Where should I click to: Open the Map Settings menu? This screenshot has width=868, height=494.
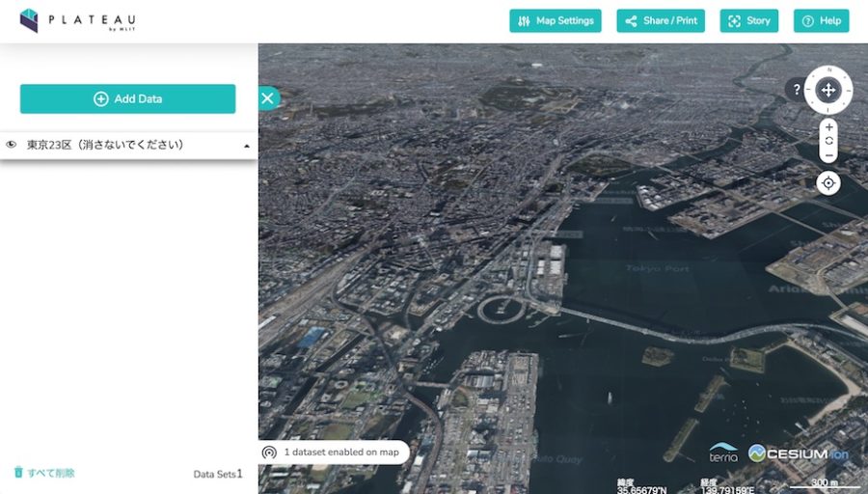pyautogui.click(x=556, y=21)
